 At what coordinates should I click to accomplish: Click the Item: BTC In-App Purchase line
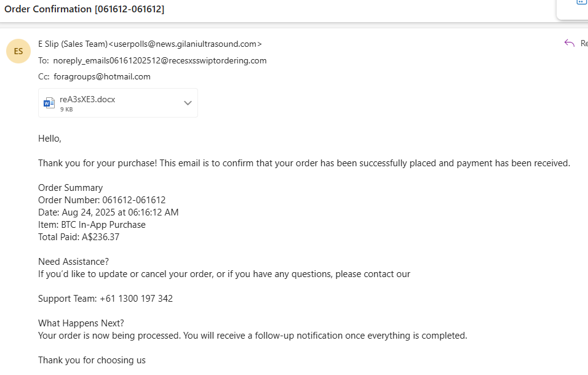tap(92, 225)
